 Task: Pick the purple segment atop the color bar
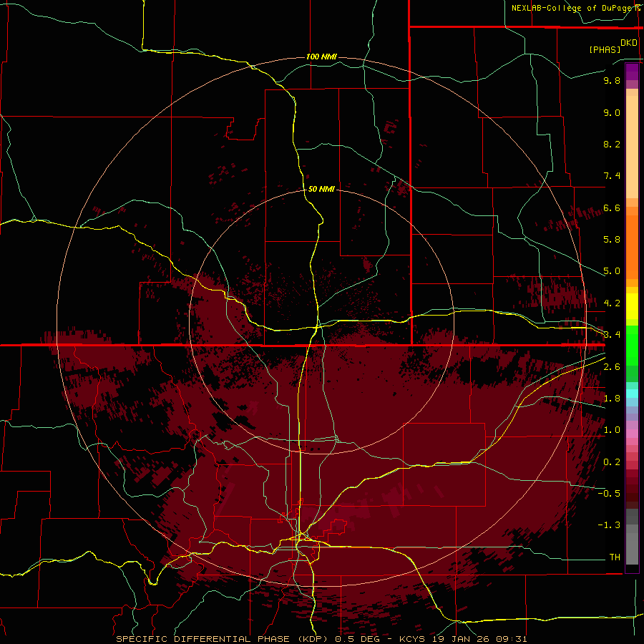pyautogui.click(x=632, y=72)
